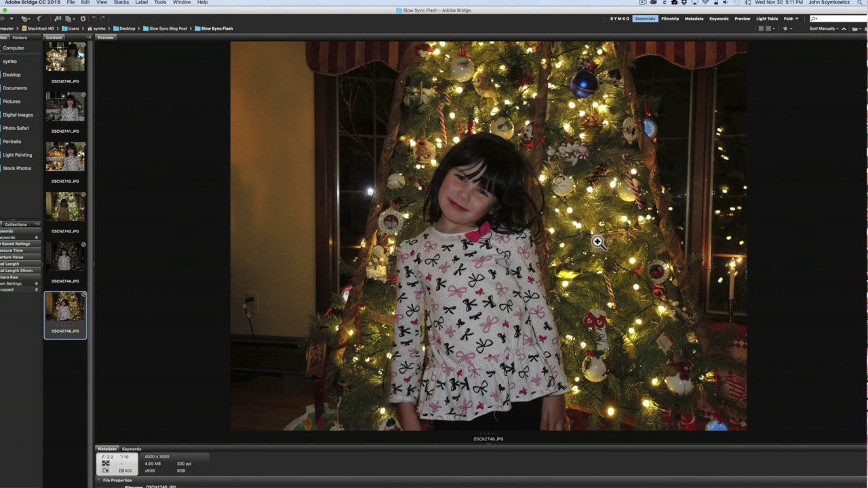The width and height of the screenshot is (868, 488).
Task: Switch to Keywords tab in bottom panel
Action: click(x=132, y=449)
